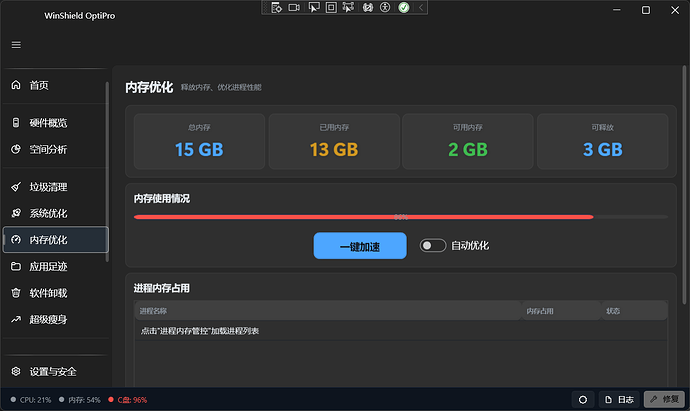This screenshot has height=411, width=690.
Task: Click the trash icon for 软件卸载
Action: (16, 293)
